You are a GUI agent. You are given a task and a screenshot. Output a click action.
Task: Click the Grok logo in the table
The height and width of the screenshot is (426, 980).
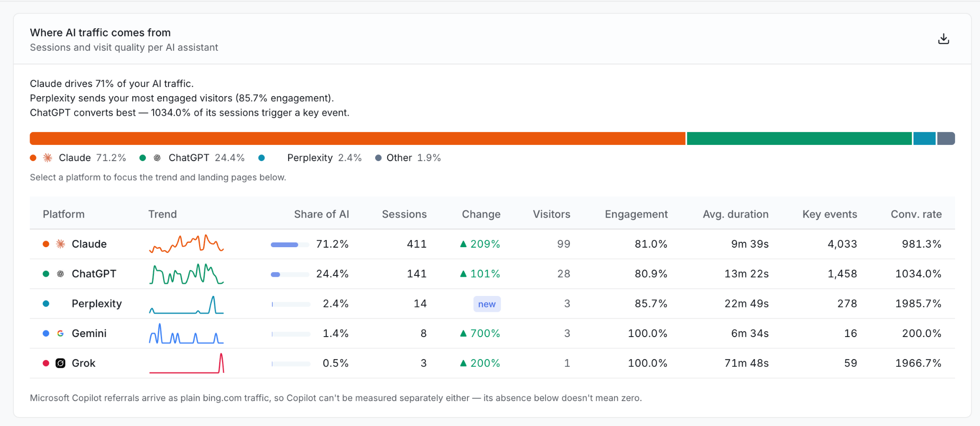60,363
